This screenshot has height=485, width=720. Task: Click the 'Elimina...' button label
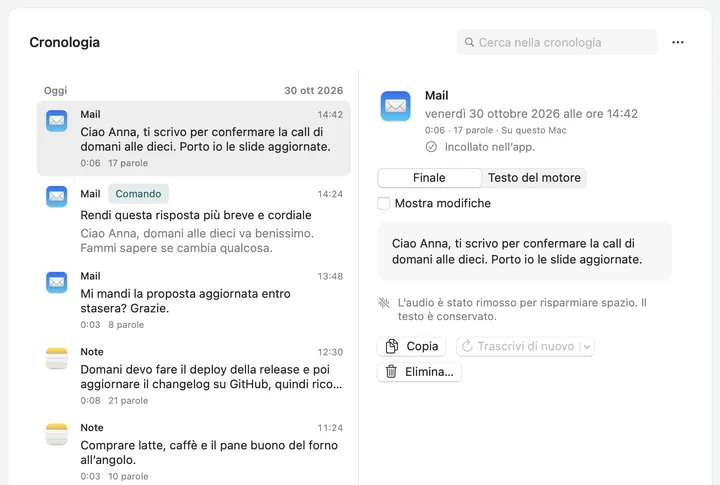[429, 372]
